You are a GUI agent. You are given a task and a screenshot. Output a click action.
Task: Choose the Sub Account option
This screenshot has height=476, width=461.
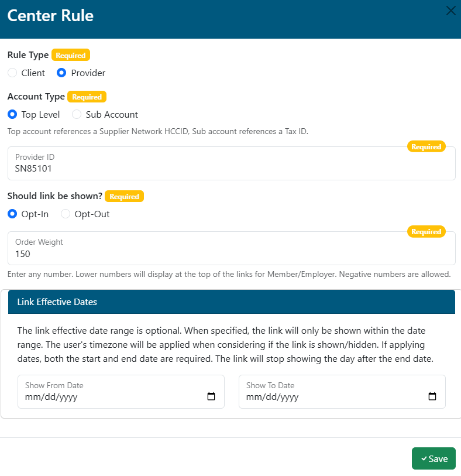[x=77, y=115]
